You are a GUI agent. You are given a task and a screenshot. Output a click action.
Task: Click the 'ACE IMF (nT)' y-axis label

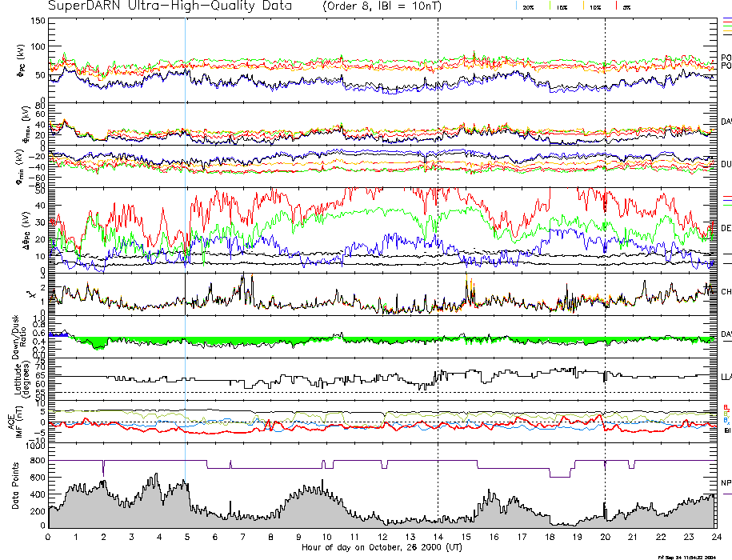tap(16, 422)
